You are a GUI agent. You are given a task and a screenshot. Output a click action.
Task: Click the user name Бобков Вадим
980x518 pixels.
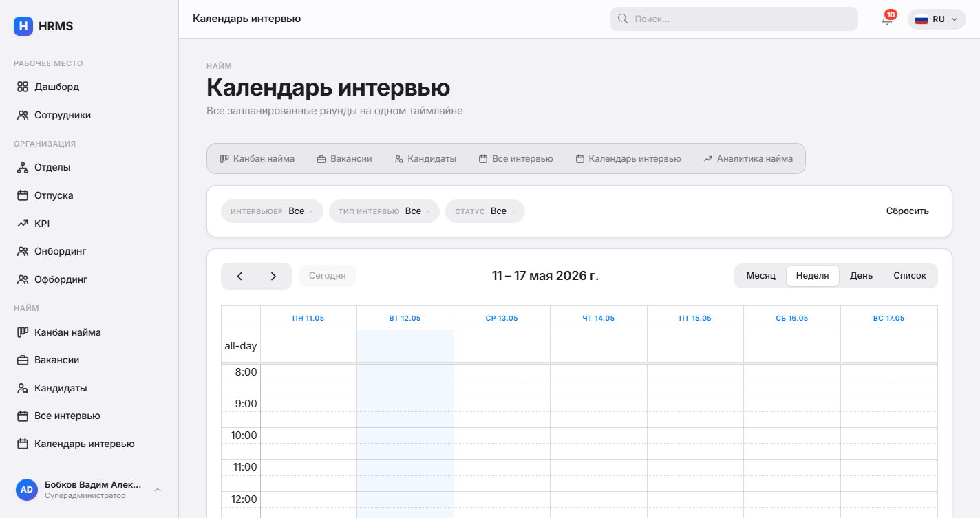pyautogui.click(x=93, y=484)
